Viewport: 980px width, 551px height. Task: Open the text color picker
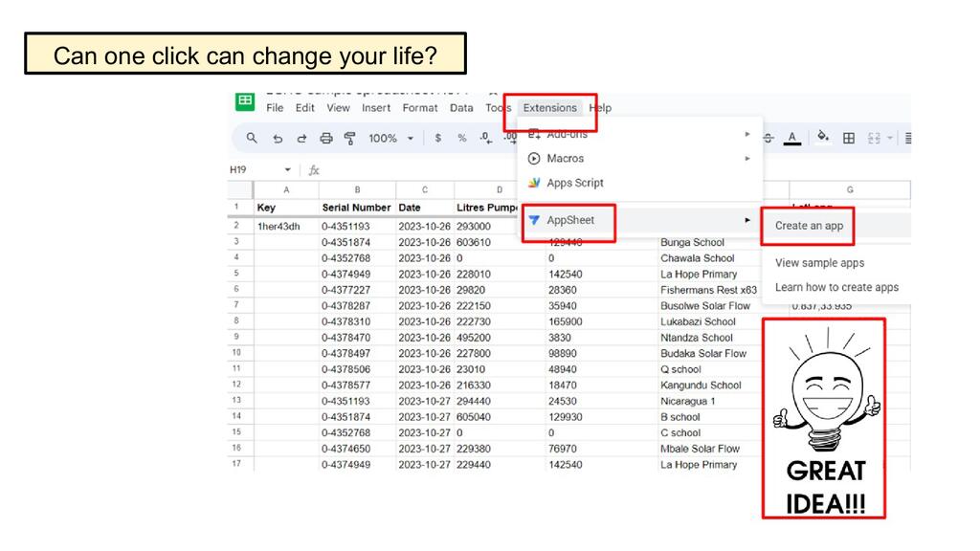(x=791, y=138)
